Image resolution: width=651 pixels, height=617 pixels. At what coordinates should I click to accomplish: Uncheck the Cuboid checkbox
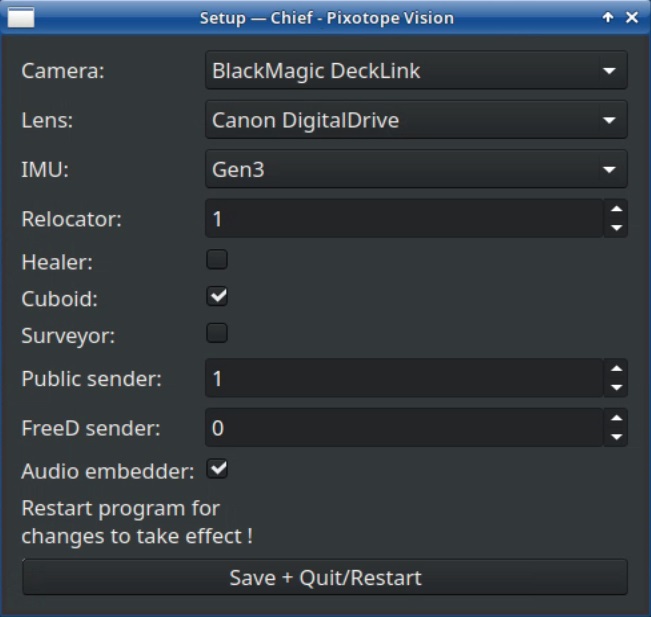pyautogui.click(x=217, y=296)
